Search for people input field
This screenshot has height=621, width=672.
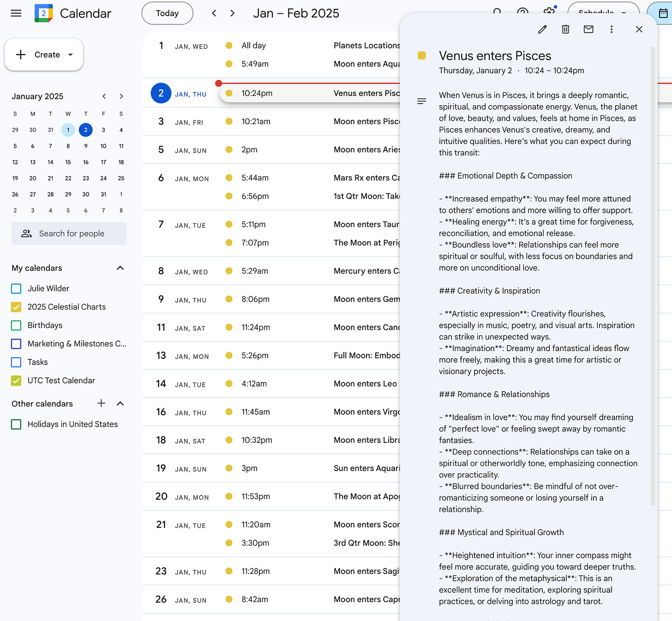(x=69, y=233)
